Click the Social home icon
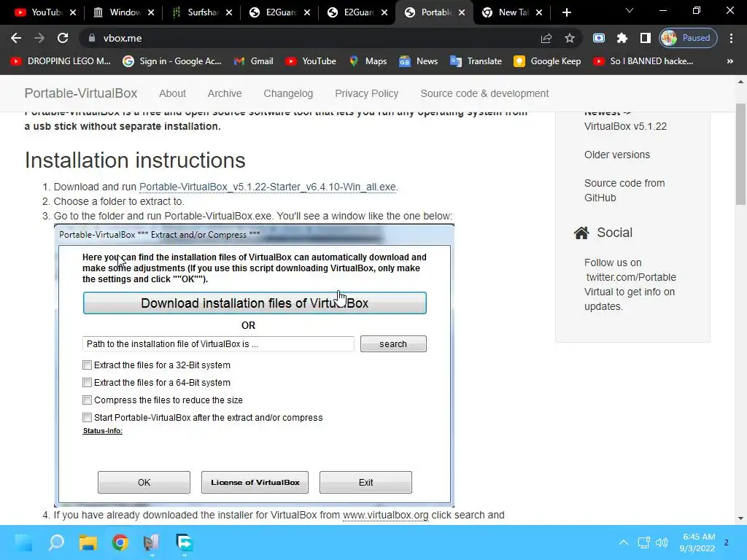Screen dimensions: 747x560 (581, 233)
